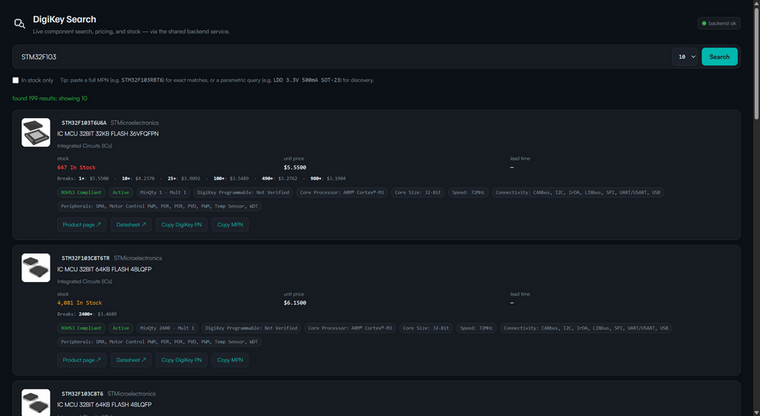Image resolution: width=760 pixels, height=416 pixels.
Task: Click 'IC MCU 32BIT 64KB FLASH 48LQFP' under STM32F103C8T6TR
Action: point(104,269)
